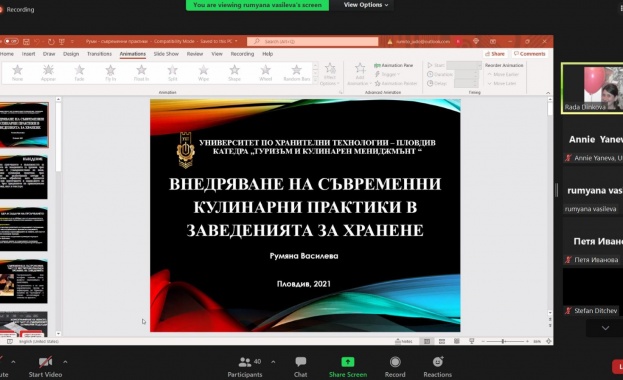Click the Duration input field
Viewport: 623px width, 380px height.
(x=466, y=74)
